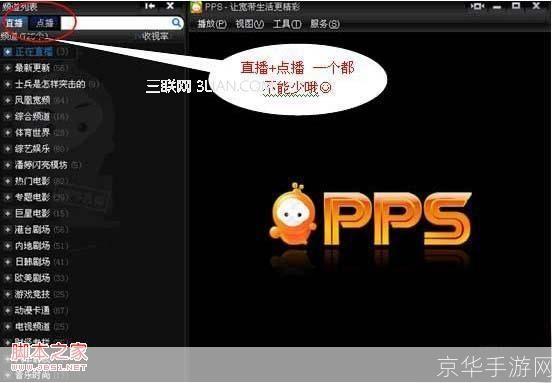
Task: Open the 服务(S) menu
Action: (325, 24)
